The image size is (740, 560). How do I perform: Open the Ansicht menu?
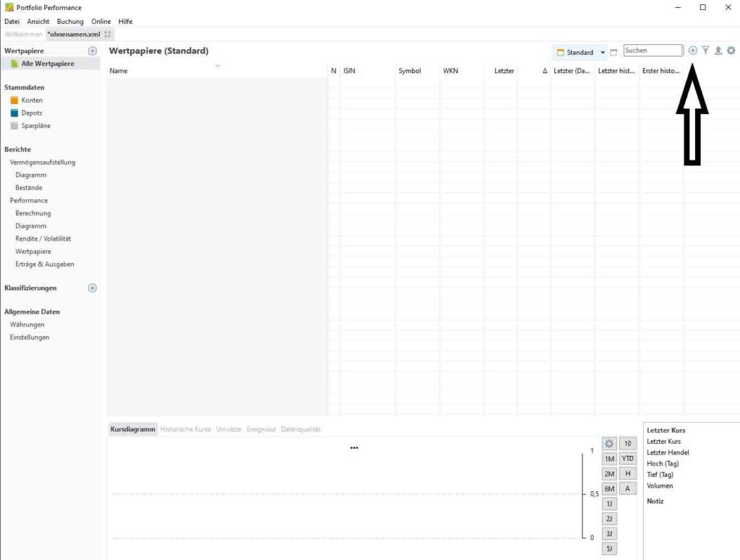(x=38, y=21)
